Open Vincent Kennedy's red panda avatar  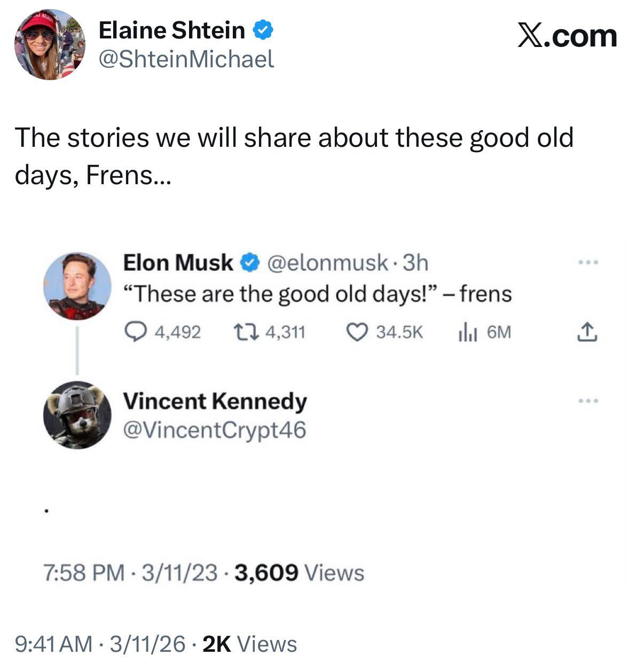click(77, 415)
